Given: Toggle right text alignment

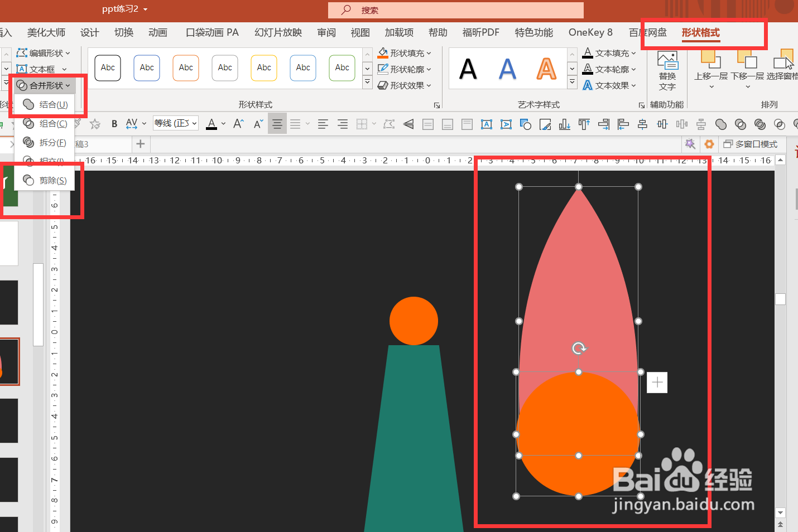Looking at the screenshot, I should point(343,124).
